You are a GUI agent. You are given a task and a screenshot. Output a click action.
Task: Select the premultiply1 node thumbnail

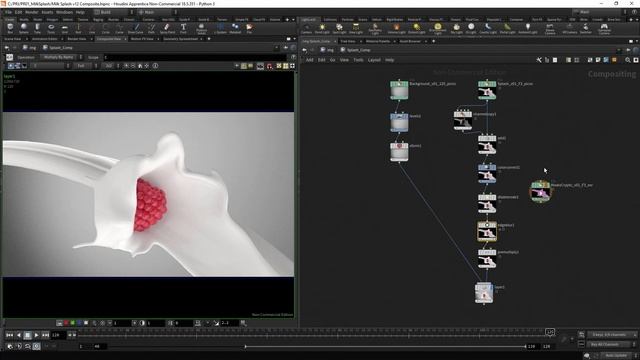[x=487, y=259]
